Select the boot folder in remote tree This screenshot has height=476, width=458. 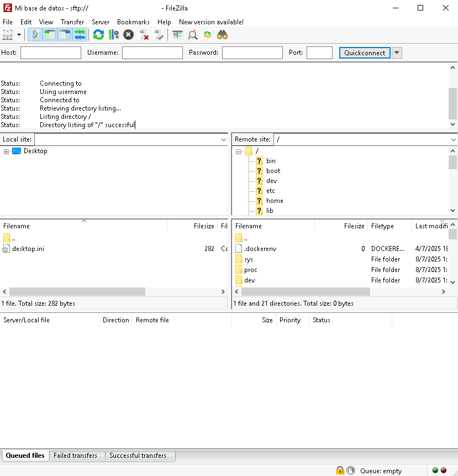(x=273, y=171)
